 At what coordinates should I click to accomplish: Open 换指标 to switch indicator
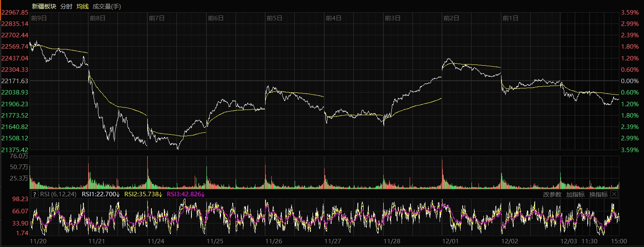(598, 195)
